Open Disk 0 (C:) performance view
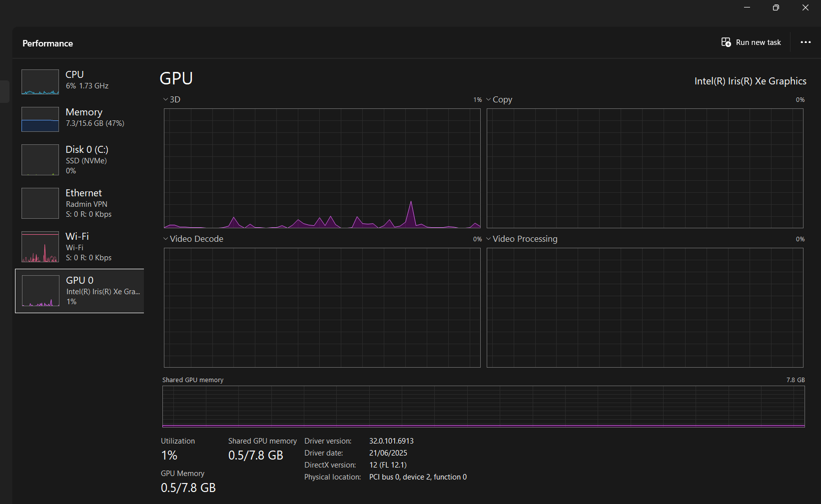The image size is (821, 504). click(79, 160)
